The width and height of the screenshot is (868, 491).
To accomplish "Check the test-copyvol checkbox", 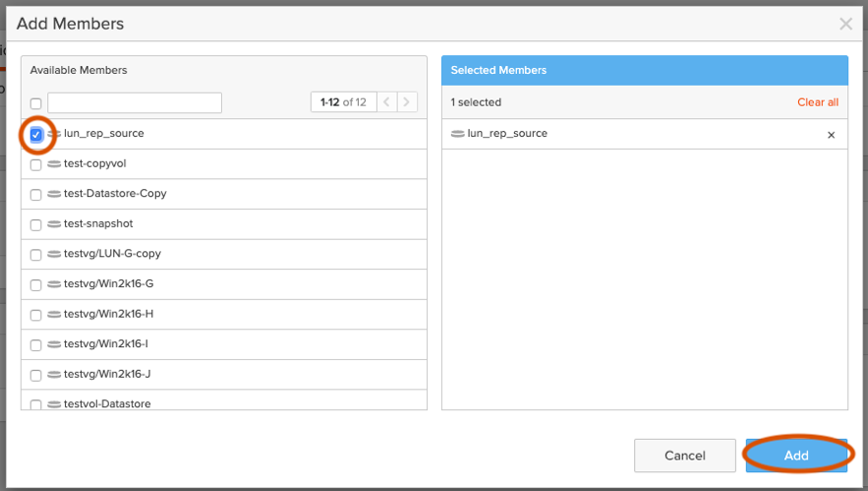I will 36,164.
